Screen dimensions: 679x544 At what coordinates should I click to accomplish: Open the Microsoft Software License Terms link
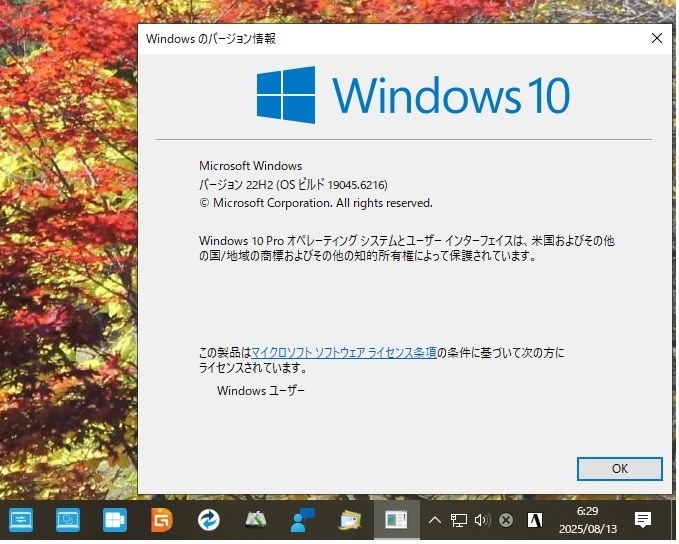pos(344,353)
